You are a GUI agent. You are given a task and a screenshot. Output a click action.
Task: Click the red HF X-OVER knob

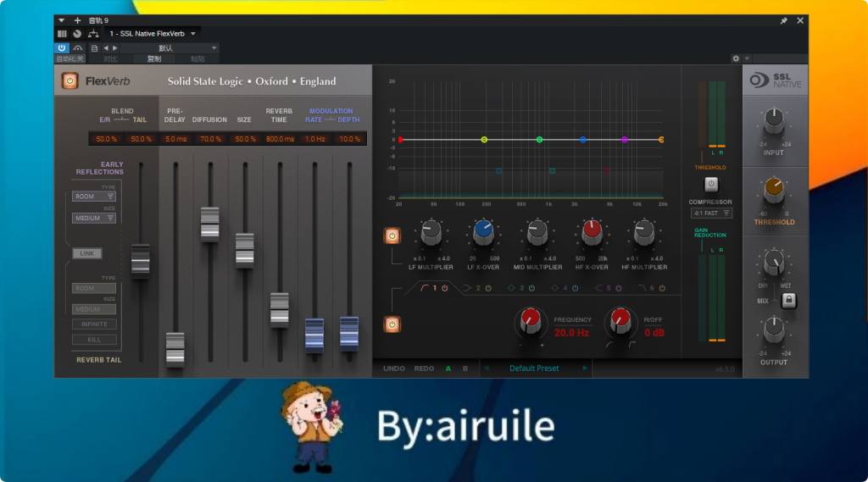[591, 232]
